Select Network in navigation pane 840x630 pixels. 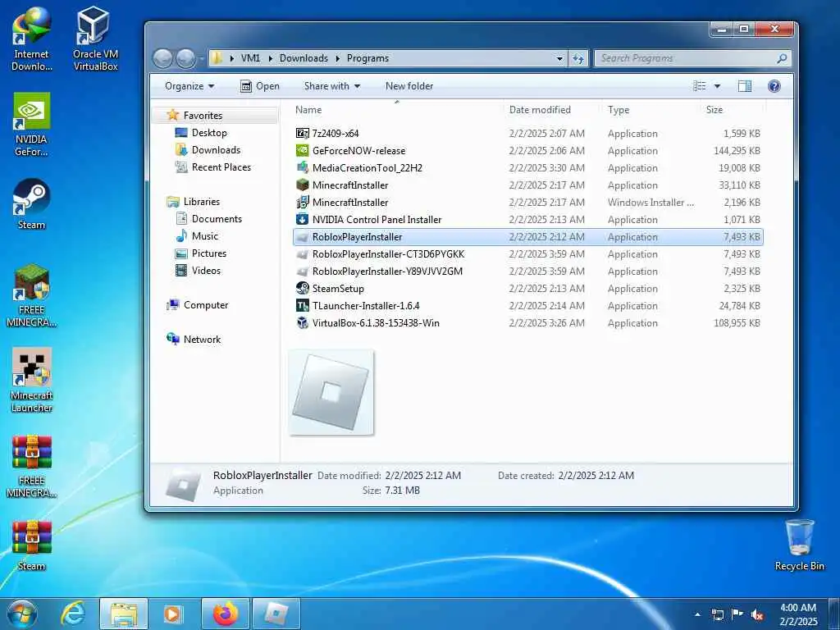click(194, 339)
